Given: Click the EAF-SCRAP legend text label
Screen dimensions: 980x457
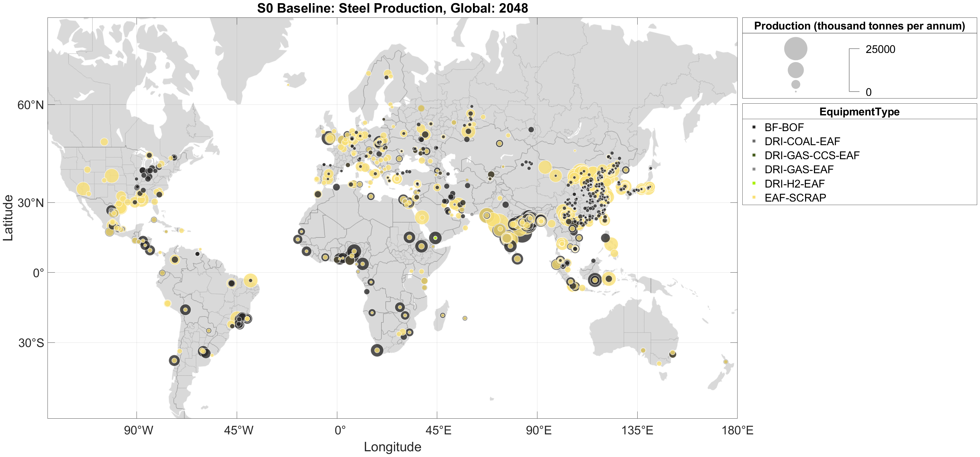Looking at the screenshot, I should [x=795, y=198].
